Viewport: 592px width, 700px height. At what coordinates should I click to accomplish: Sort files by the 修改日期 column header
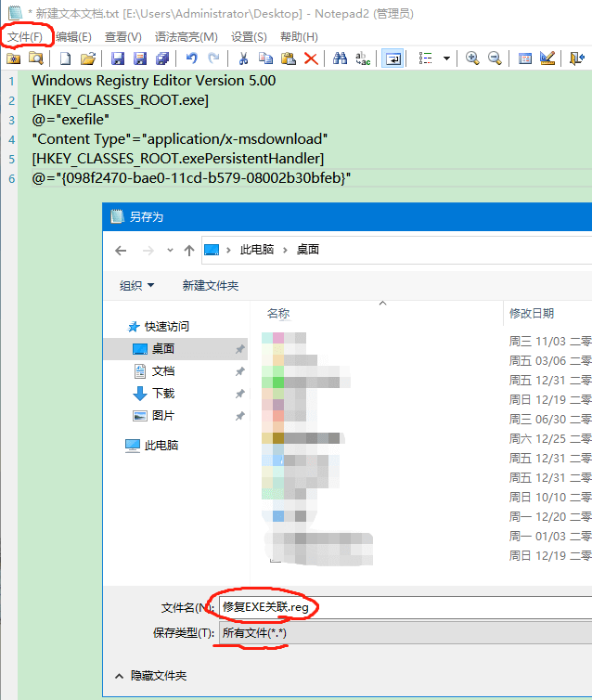point(532,313)
